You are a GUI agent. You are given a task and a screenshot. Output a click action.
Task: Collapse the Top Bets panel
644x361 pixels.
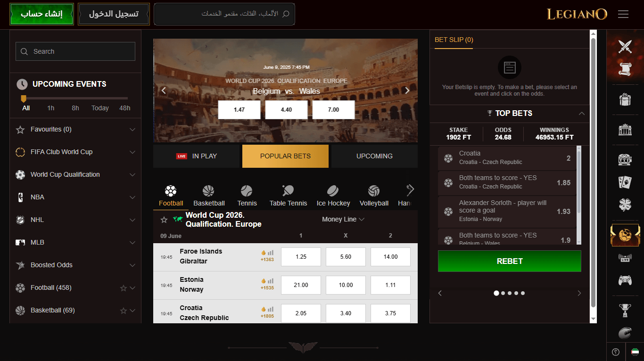582,113
